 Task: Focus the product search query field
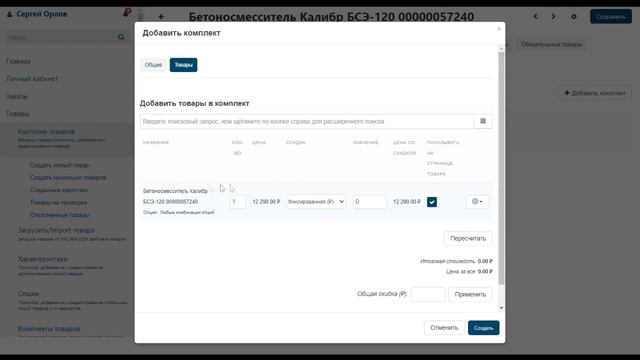point(307,121)
